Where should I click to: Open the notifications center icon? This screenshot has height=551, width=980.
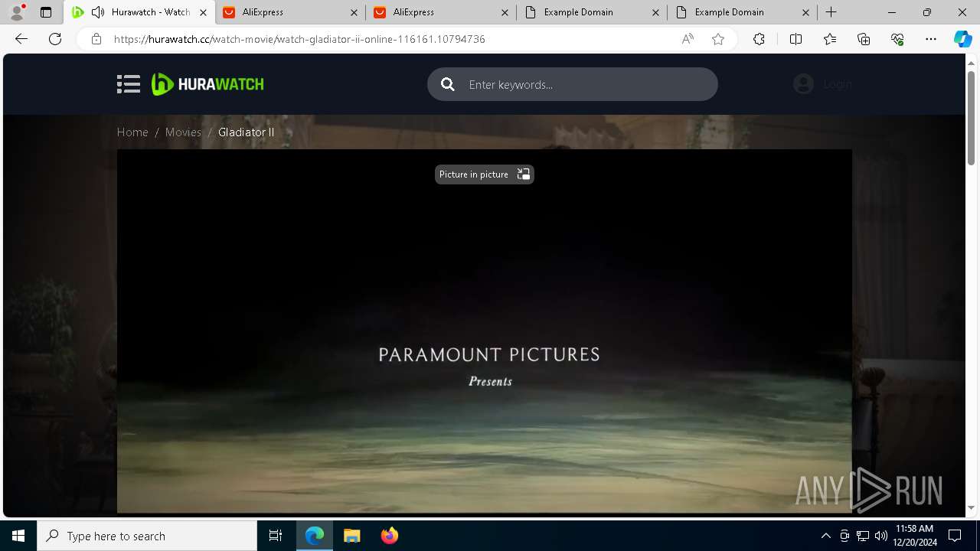click(x=955, y=536)
